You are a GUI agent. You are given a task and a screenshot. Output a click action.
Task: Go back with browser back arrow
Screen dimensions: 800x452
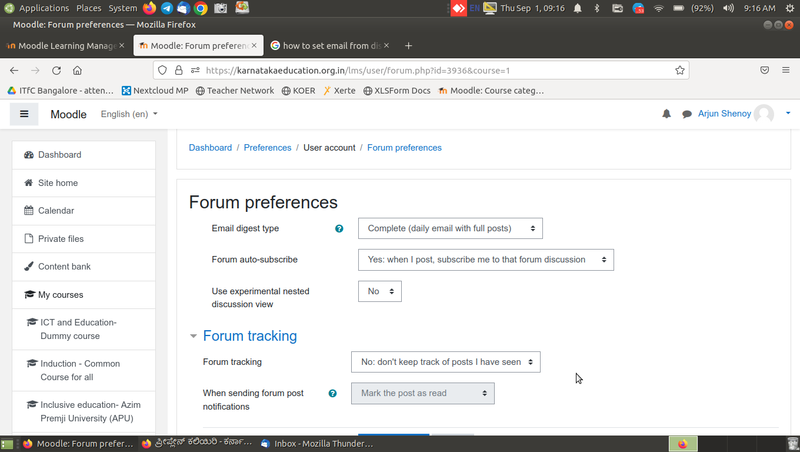(x=14, y=70)
